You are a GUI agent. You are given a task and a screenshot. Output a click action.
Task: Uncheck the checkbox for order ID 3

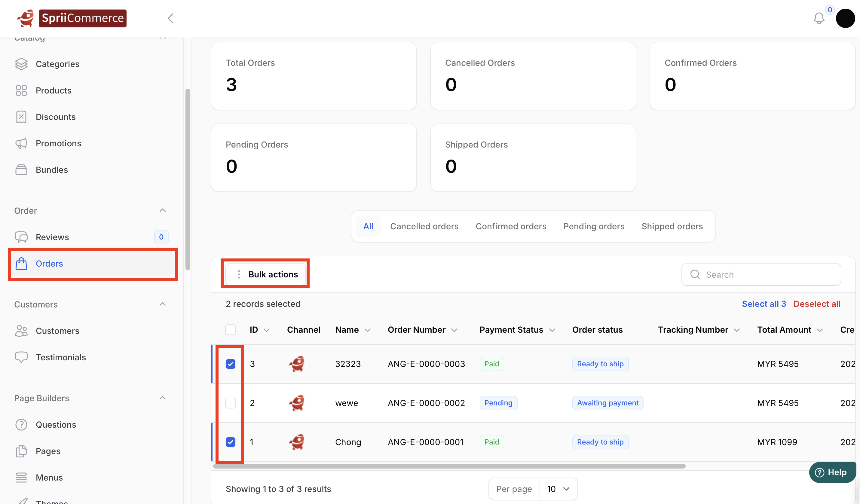tap(230, 364)
